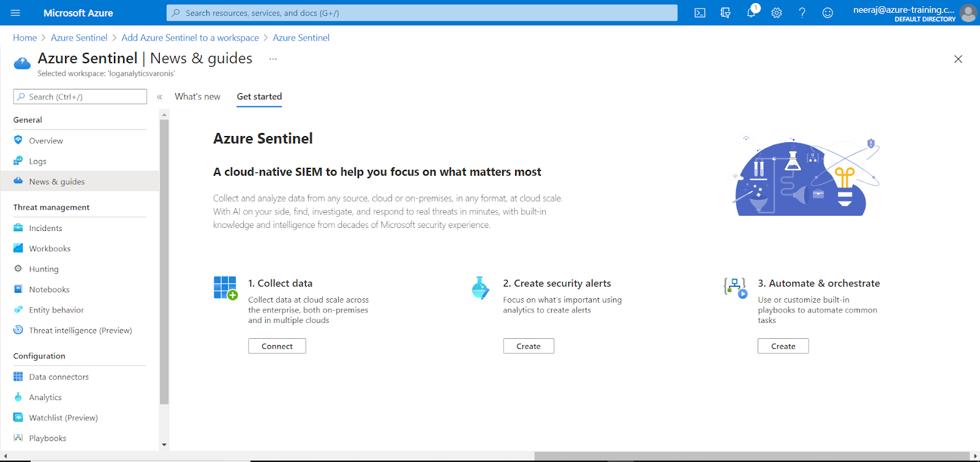Click Microsoft Azure logo text
This screenshot has height=462, width=980.
click(x=78, y=13)
